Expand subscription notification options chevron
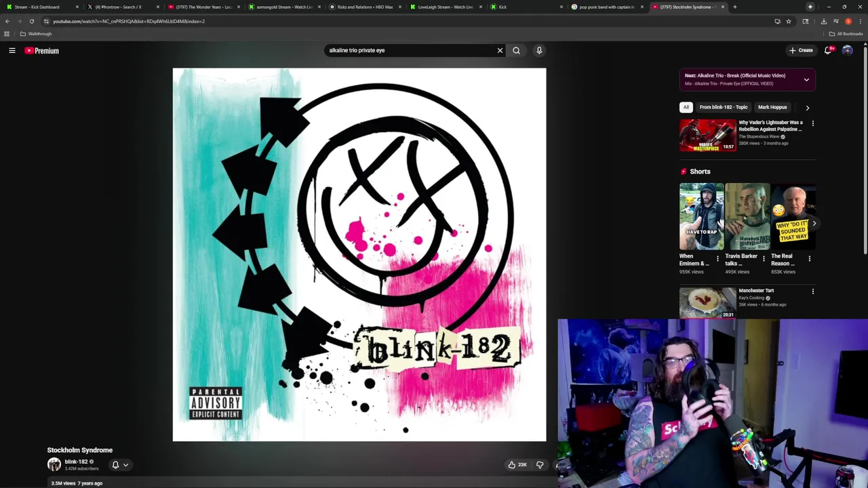 [125, 465]
